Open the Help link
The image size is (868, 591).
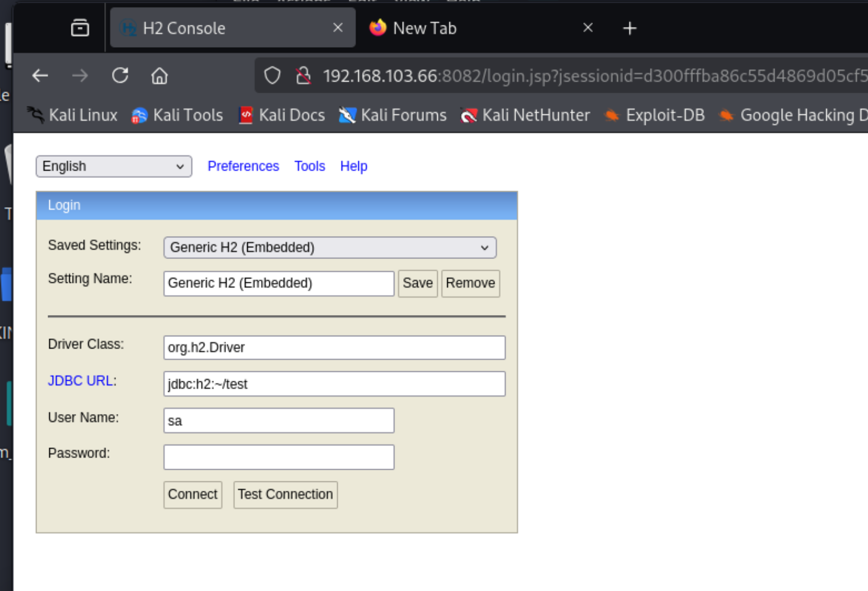pos(354,166)
